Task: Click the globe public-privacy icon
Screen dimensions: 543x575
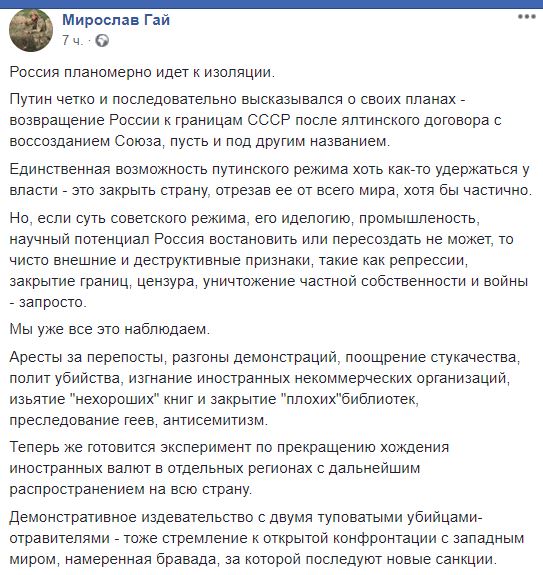Action: click(x=102, y=40)
